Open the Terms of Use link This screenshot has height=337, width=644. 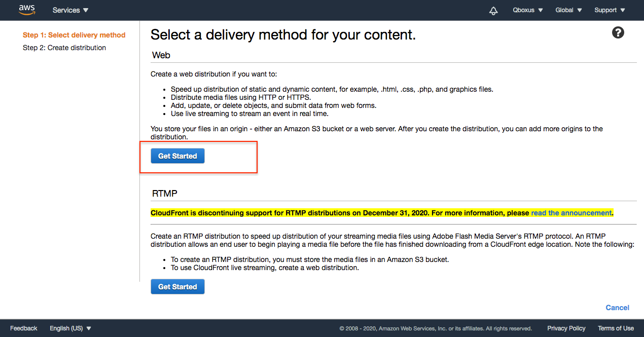(x=616, y=328)
